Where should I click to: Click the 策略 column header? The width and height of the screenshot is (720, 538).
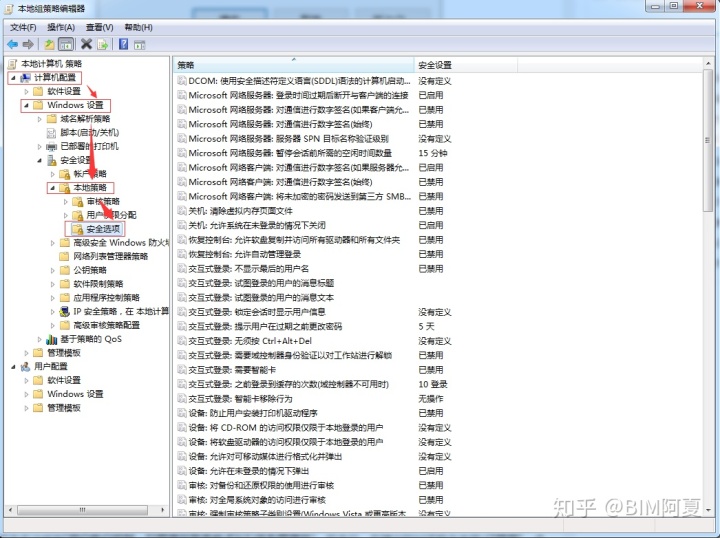pos(294,65)
